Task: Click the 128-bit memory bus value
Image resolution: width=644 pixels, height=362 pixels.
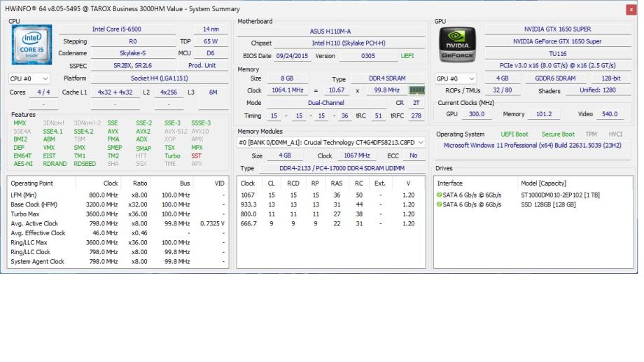Action: pos(610,78)
